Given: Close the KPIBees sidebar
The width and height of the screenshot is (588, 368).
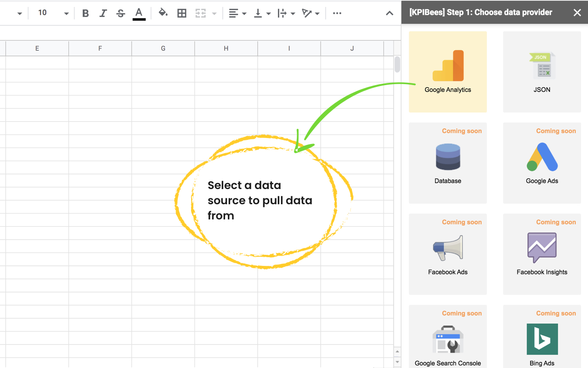Looking at the screenshot, I should click(577, 13).
